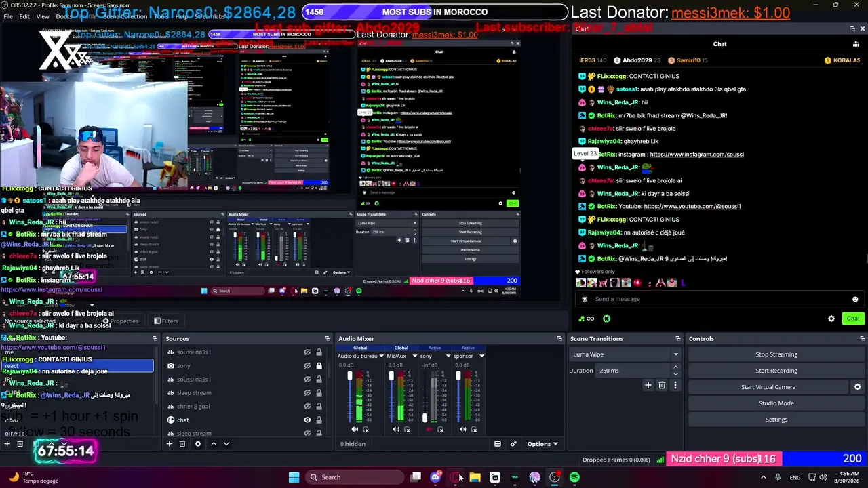Add a new source in Sources panel

click(x=170, y=444)
